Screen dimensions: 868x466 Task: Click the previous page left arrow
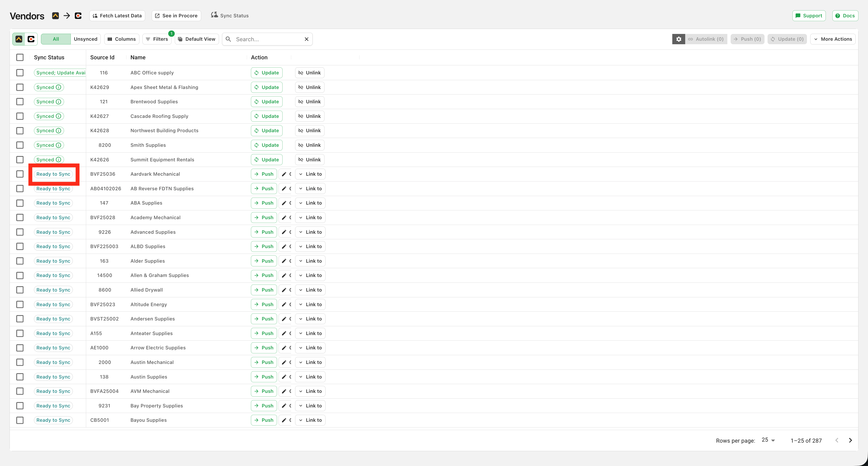[x=837, y=440]
